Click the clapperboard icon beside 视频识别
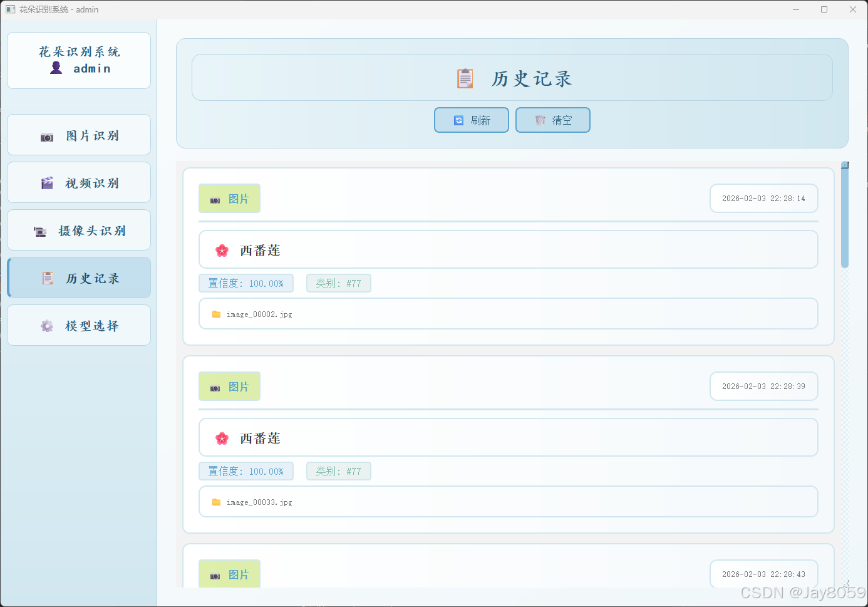Viewport: 868px width, 607px height. [47, 183]
